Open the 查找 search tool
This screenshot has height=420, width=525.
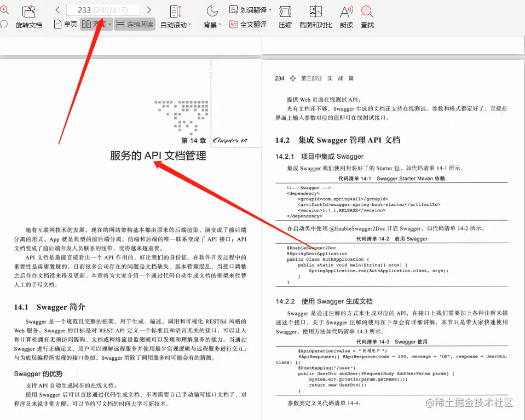(367, 17)
